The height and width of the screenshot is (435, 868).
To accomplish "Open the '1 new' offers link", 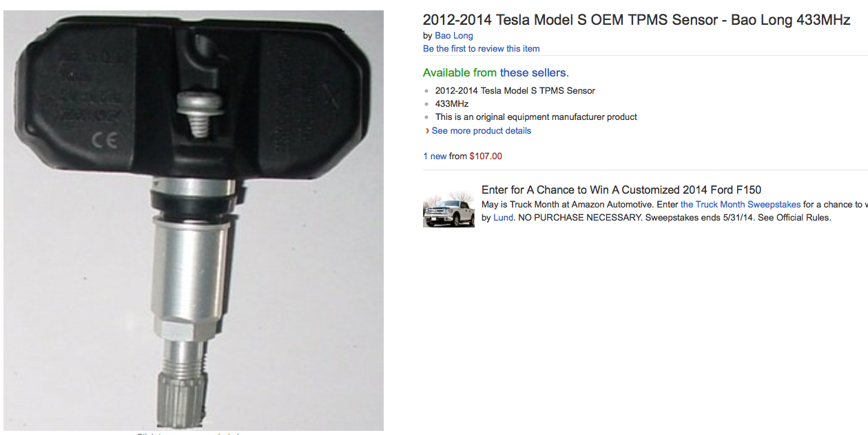I will point(435,156).
